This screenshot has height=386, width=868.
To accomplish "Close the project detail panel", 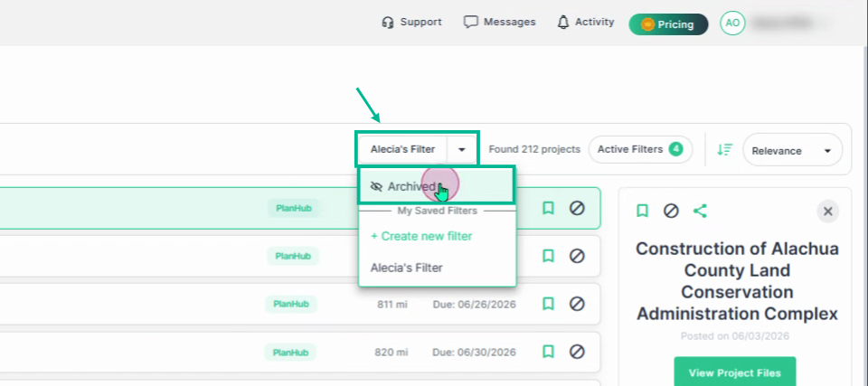I will pyautogui.click(x=827, y=212).
